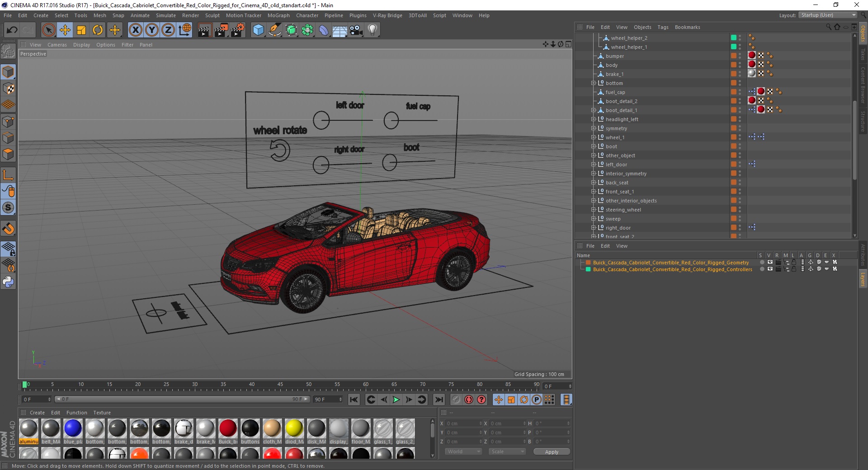This screenshot has height=470, width=868.
Task: Open Layout Startup dropdown
Action: (828, 15)
